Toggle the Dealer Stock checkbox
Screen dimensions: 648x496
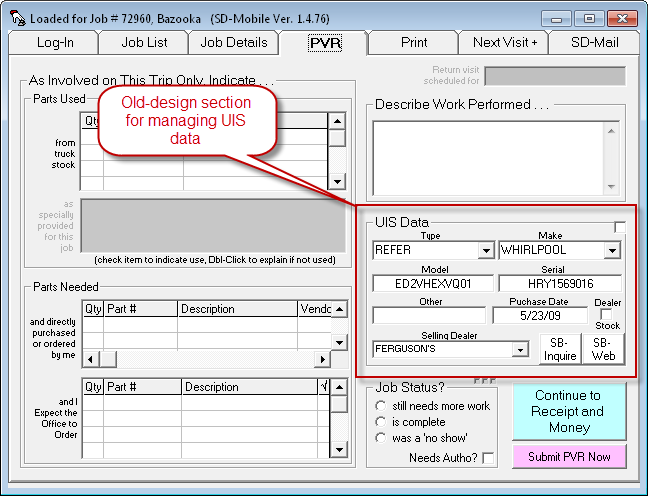point(606,314)
